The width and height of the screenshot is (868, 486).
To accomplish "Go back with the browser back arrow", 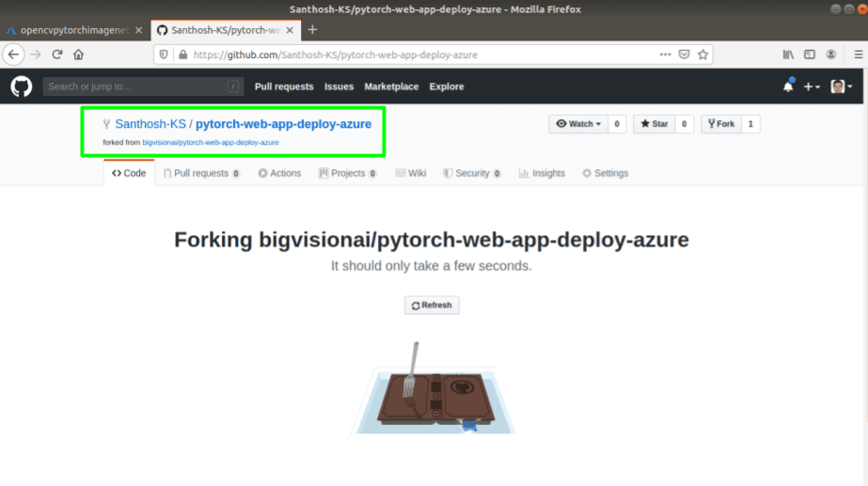I will [x=13, y=55].
